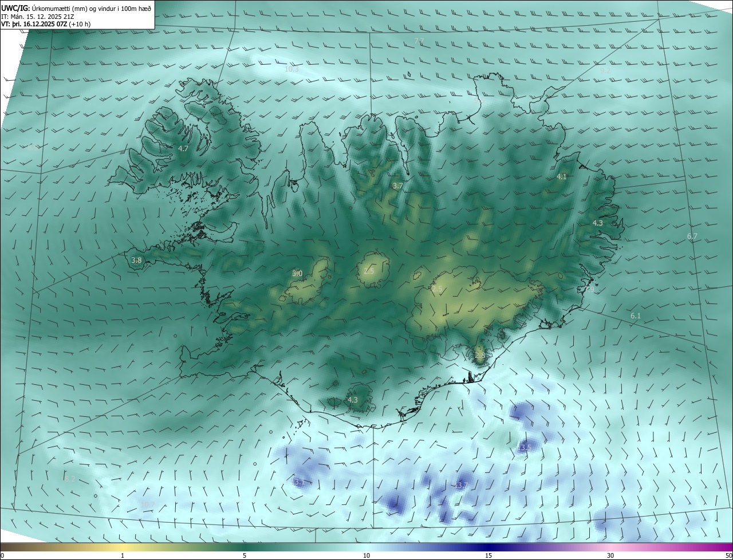
Task: Click the 13.5 value south of Iceland
Action: coord(525,447)
